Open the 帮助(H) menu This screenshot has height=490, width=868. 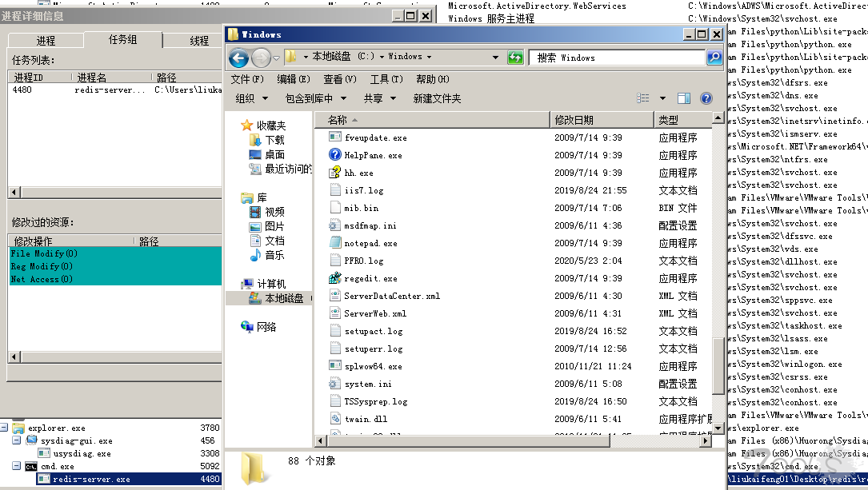point(433,79)
